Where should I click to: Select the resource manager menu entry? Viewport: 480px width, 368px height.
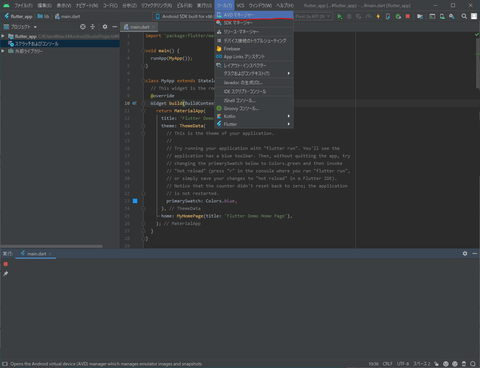[254, 32]
